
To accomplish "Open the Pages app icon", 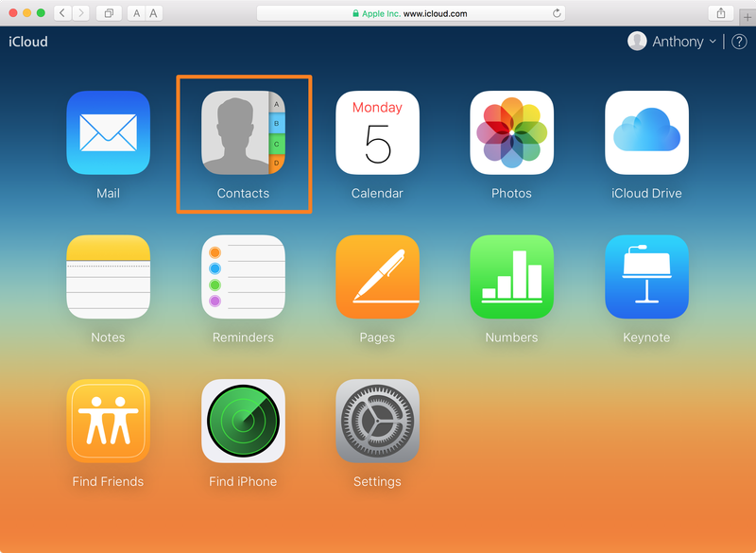I will (377, 277).
